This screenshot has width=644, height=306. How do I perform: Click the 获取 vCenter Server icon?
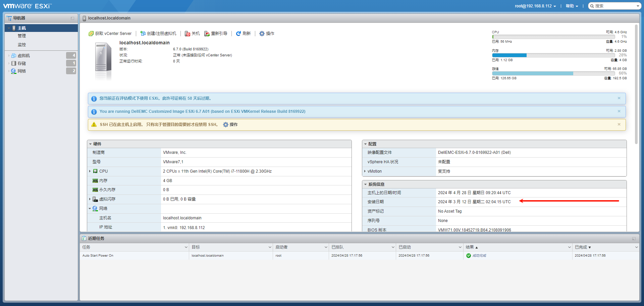(x=91, y=34)
